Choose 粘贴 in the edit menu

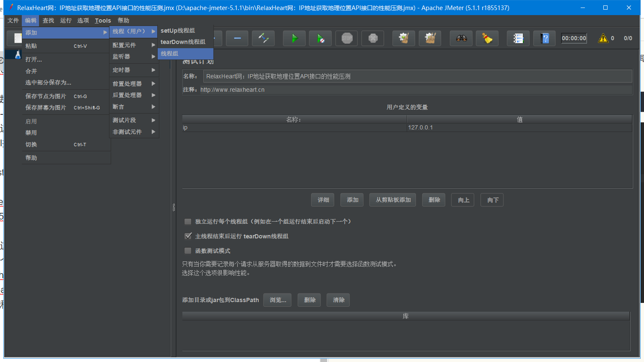click(x=66, y=46)
